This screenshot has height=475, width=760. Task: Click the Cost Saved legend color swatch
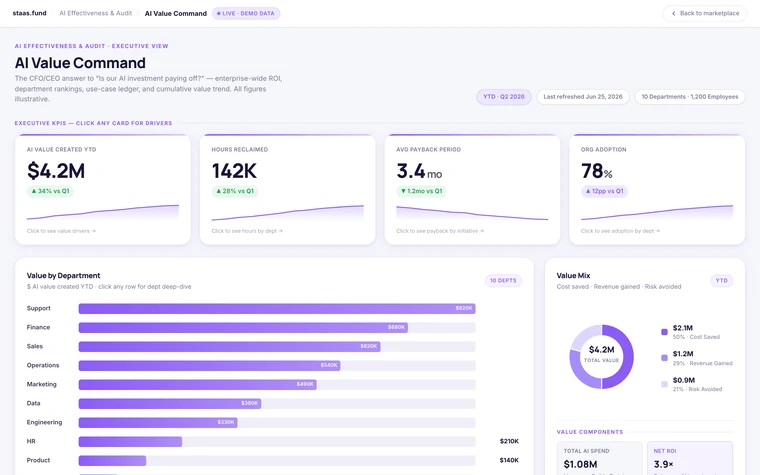[x=664, y=332]
